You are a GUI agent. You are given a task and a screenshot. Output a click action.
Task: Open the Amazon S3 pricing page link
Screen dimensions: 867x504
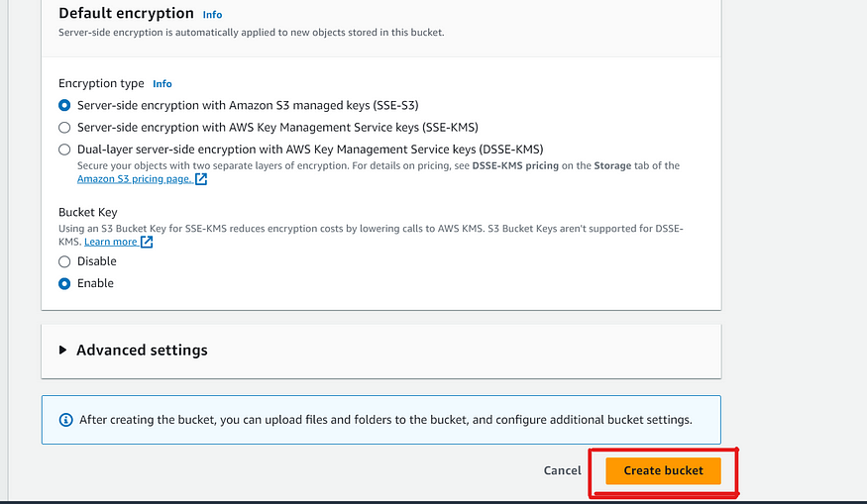135,179
